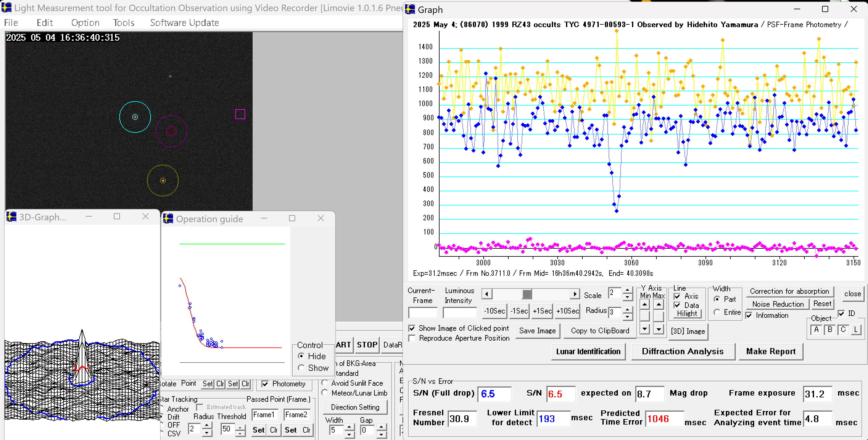
Task: Click the Diffraction Analysis button
Action: pos(682,351)
